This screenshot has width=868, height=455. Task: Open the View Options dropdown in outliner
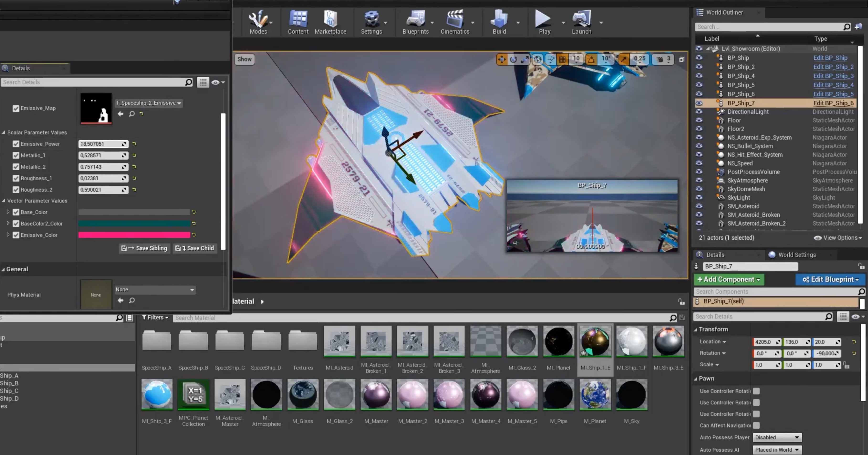click(838, 238)
